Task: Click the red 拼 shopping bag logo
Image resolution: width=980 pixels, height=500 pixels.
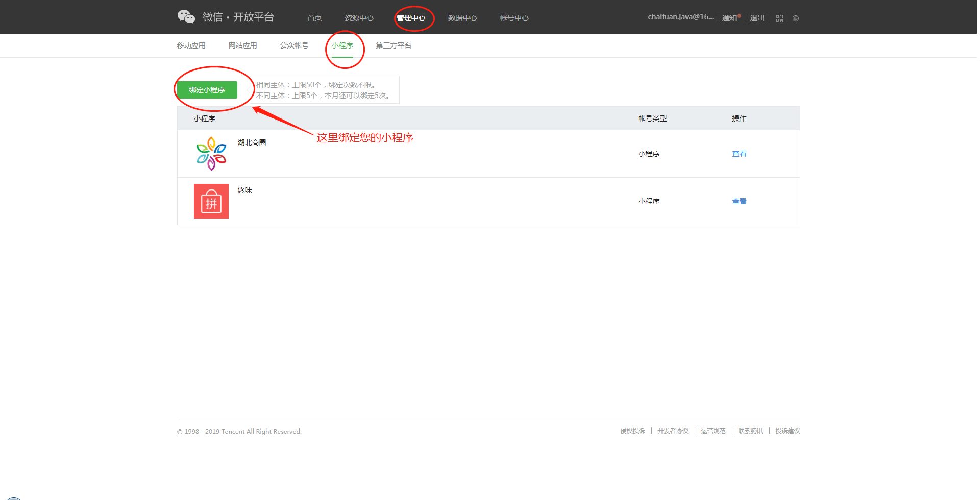Action: [x=211, y=201]
